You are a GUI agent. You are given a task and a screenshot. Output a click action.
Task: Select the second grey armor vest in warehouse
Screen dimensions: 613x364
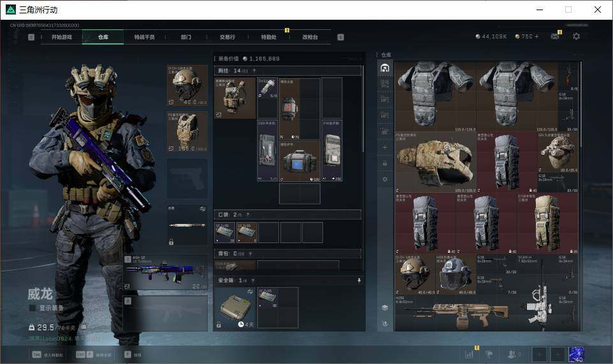click(x=517, y=96)
